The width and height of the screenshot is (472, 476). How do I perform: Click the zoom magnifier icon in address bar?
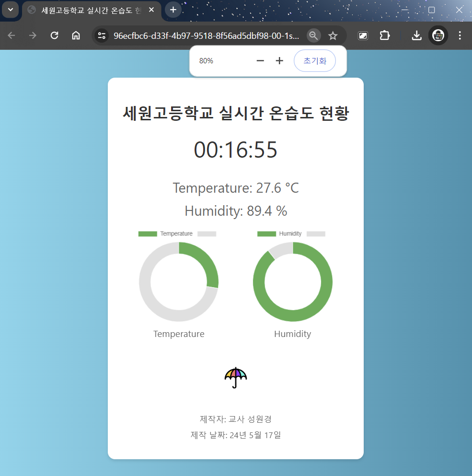[x=313, y=36]
